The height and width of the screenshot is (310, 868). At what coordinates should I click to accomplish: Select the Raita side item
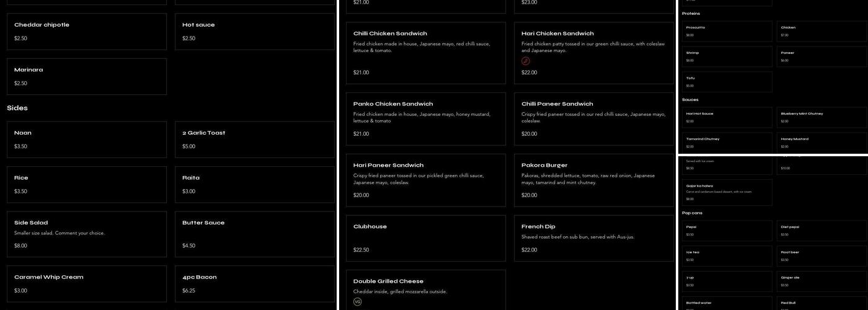pos(254,184)
